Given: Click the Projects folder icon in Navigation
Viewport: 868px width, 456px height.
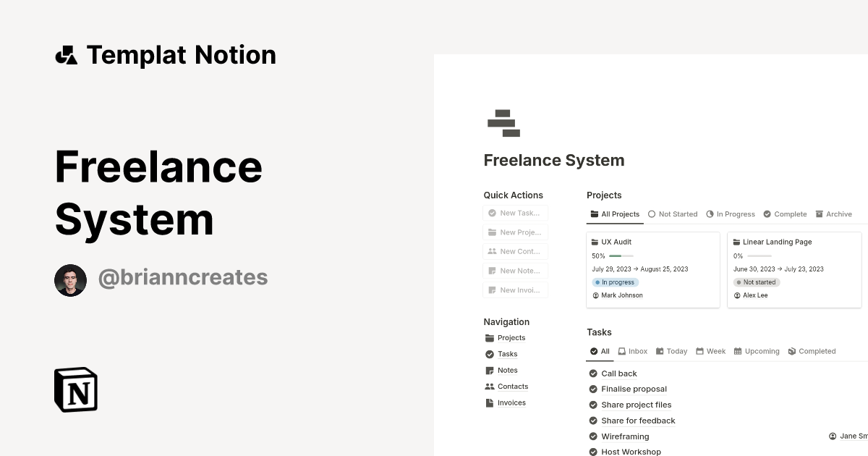Looking at the screenshot, I should click(490, 337).
